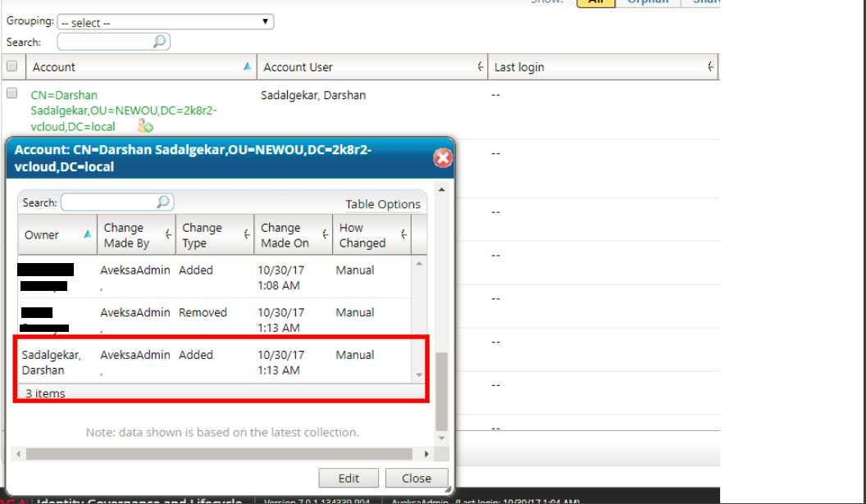Click sort icon on Change Type column
This screenshot has height=504, width=866.
point(246,235)
